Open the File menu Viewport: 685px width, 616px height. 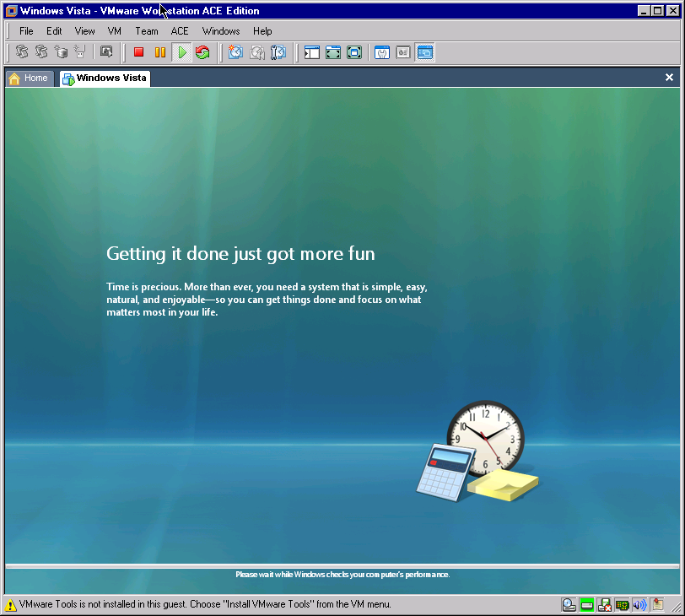click(x=26, y=31)
